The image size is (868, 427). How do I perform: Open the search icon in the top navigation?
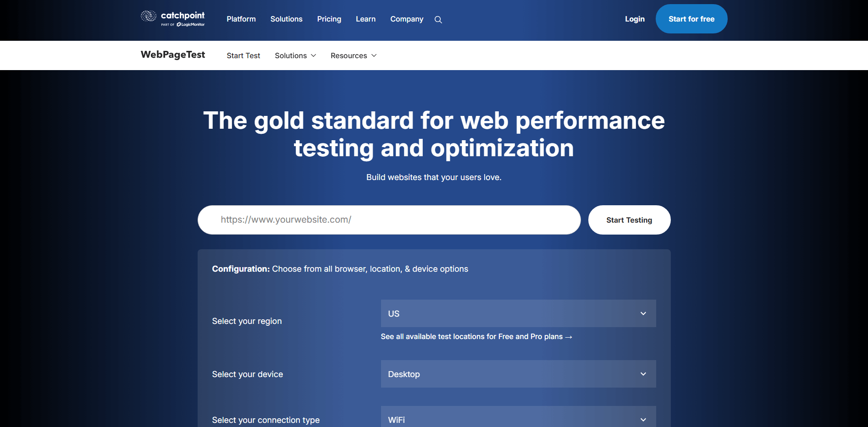tap(438, 19)
